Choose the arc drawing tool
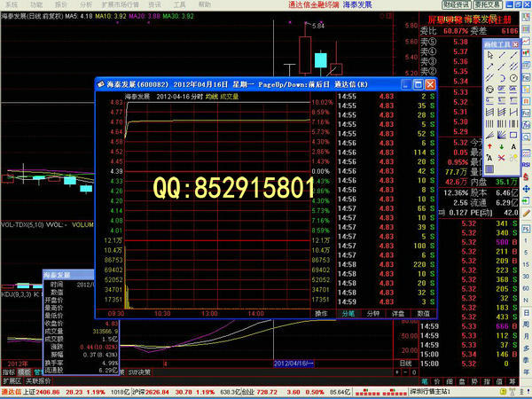 click(x=502, y=78)
